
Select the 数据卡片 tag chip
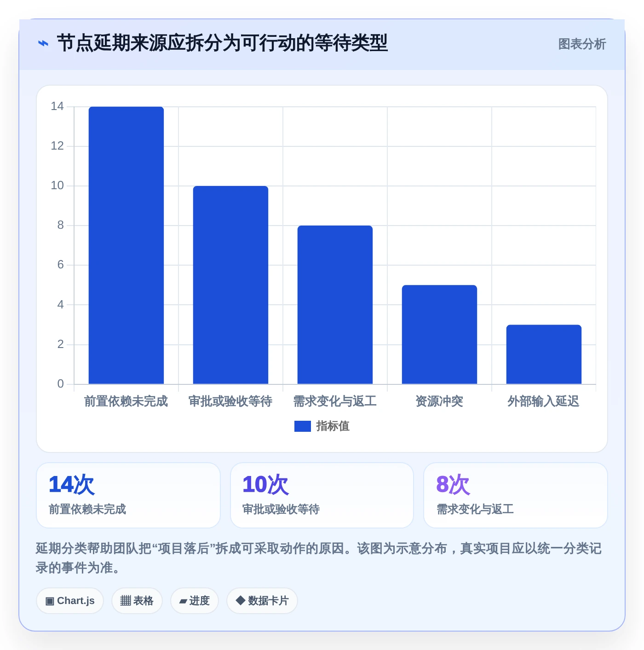tap(262, 601)
